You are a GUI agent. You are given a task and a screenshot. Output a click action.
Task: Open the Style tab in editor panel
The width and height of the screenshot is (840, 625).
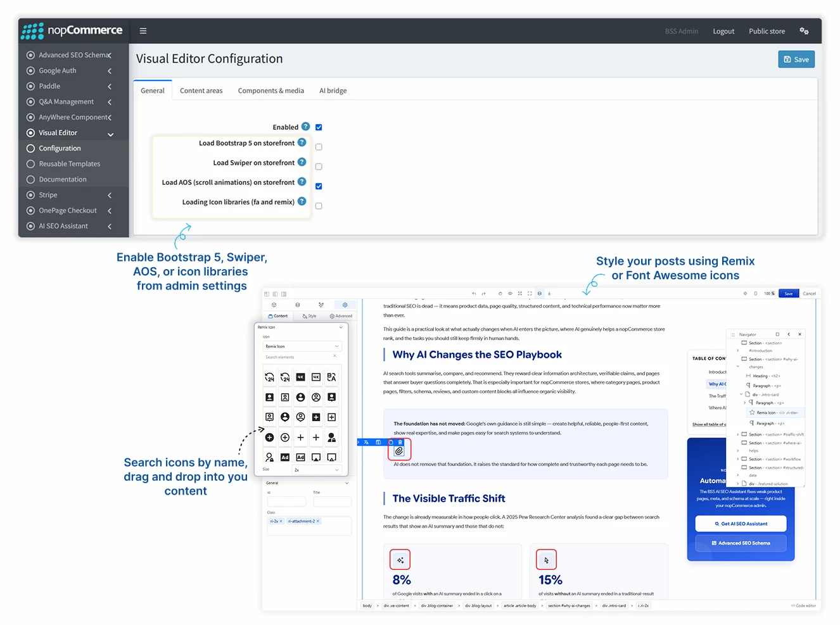(x=310, y=315)
